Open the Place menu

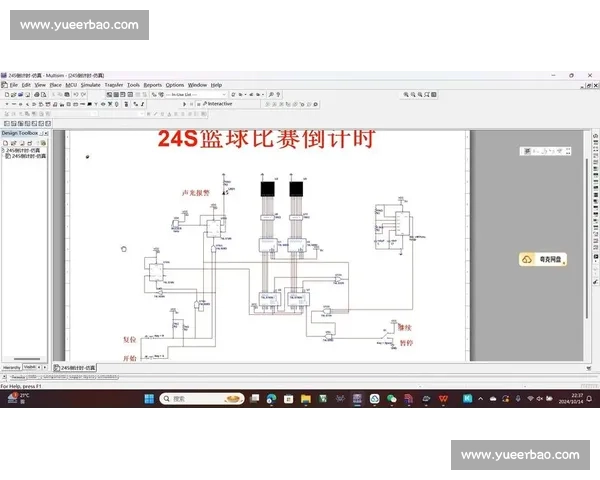55,85
